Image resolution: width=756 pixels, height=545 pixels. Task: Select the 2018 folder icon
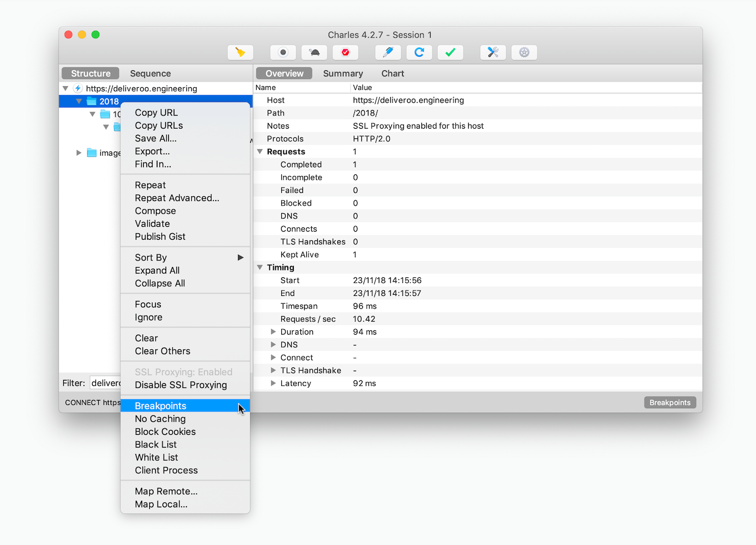pyautogui.click(x=92, y=101)
